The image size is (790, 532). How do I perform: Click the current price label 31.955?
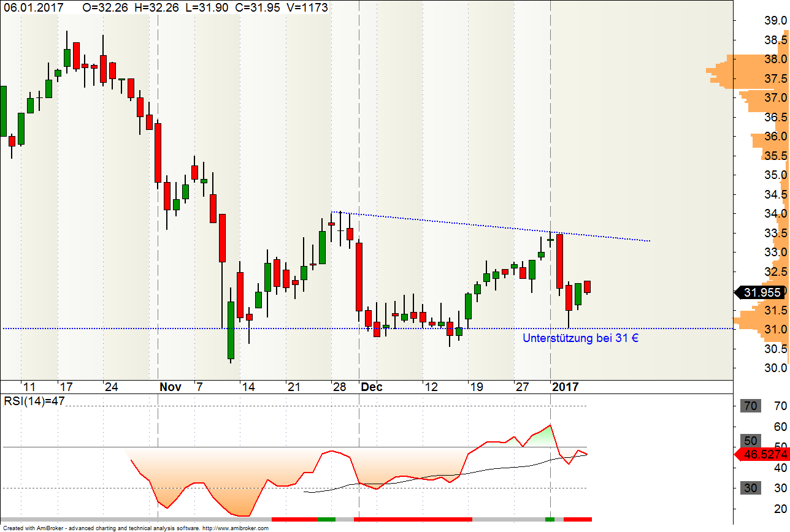pos(762,293)
